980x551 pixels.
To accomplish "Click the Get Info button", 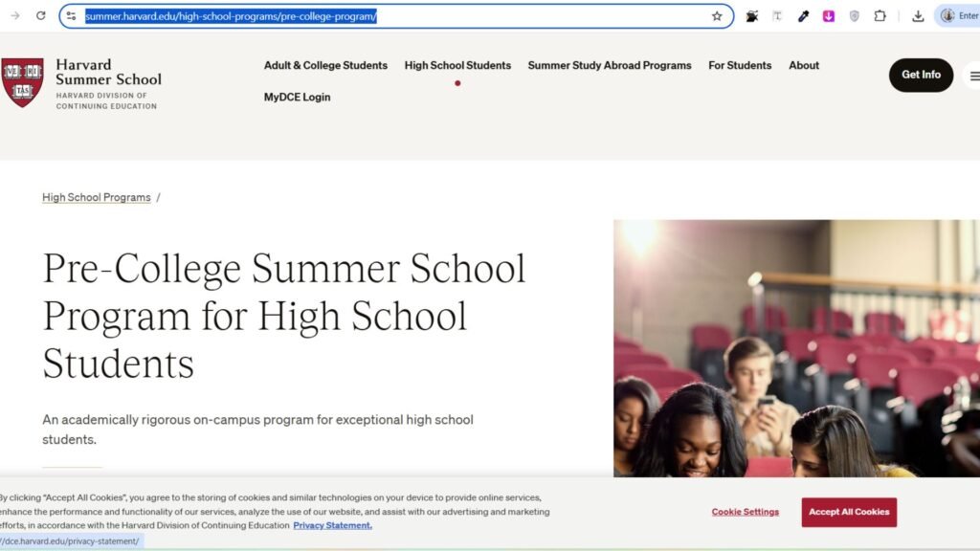I will click(x=921, y=75).
